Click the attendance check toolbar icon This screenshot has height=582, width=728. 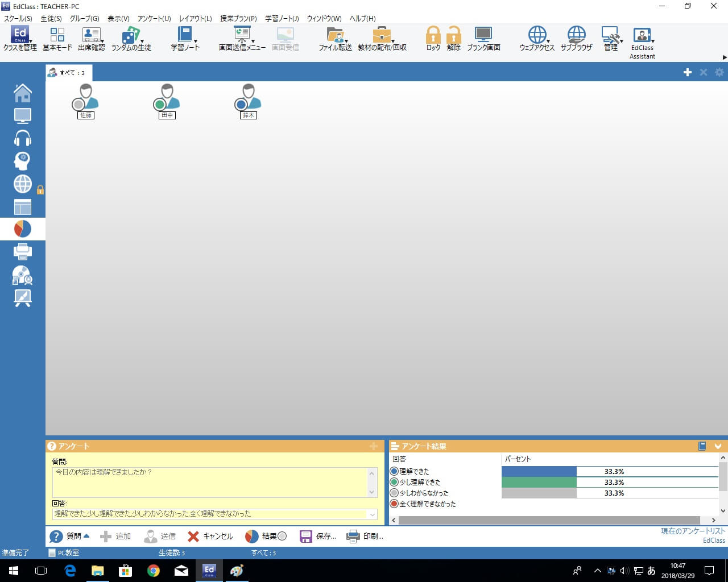[91, 39]
